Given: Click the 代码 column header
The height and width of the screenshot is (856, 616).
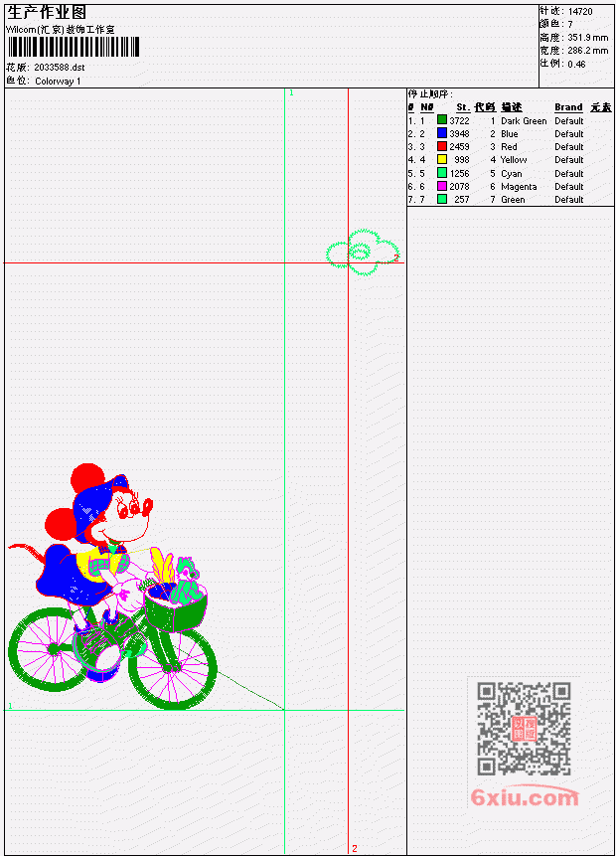Looking at the screenshot, I should pos(485,107).
